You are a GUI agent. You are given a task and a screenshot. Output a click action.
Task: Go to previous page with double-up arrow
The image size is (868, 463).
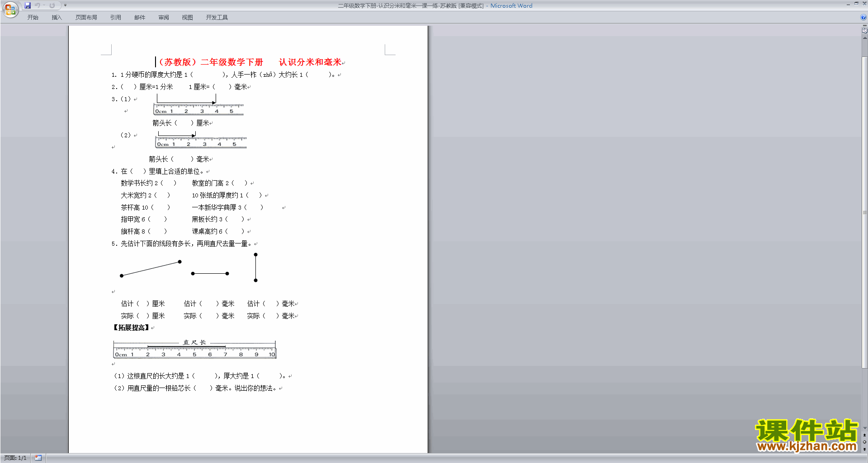point(864,435)
